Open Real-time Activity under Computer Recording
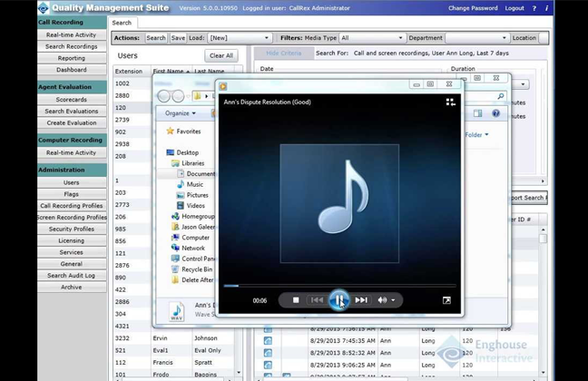 point(72,153)
